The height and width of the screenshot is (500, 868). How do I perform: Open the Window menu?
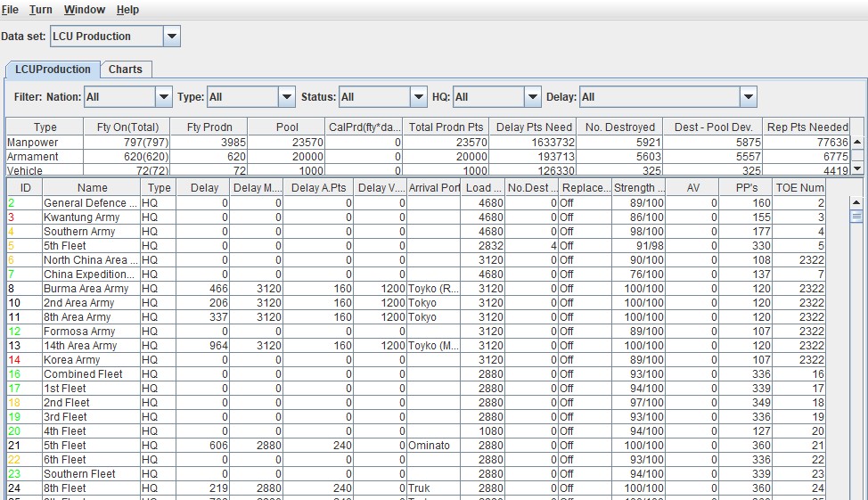[x=84, y=10]
